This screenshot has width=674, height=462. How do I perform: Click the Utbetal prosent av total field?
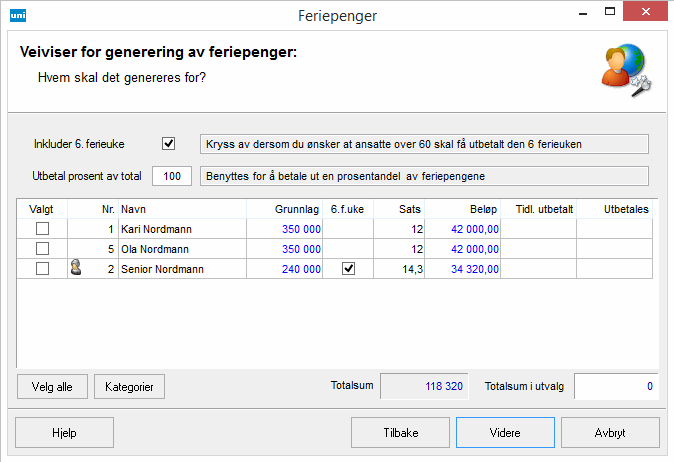click(172, 176)
